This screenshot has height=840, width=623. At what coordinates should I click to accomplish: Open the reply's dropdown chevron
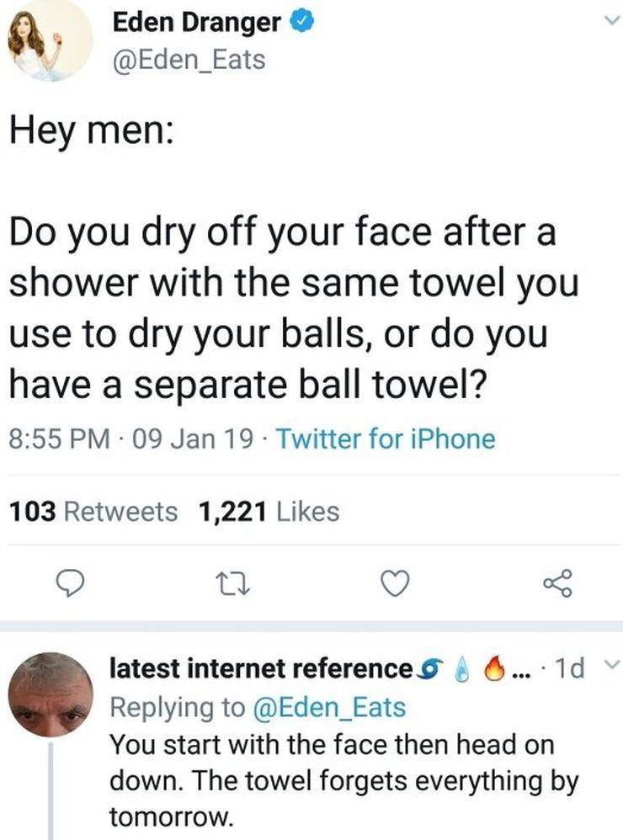[612, 668]
